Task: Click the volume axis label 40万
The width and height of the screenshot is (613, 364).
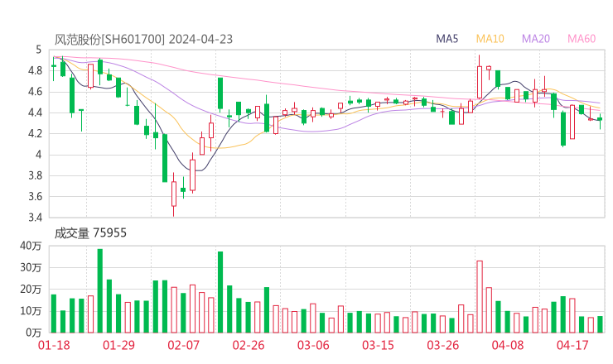Action: click(31, 246)
